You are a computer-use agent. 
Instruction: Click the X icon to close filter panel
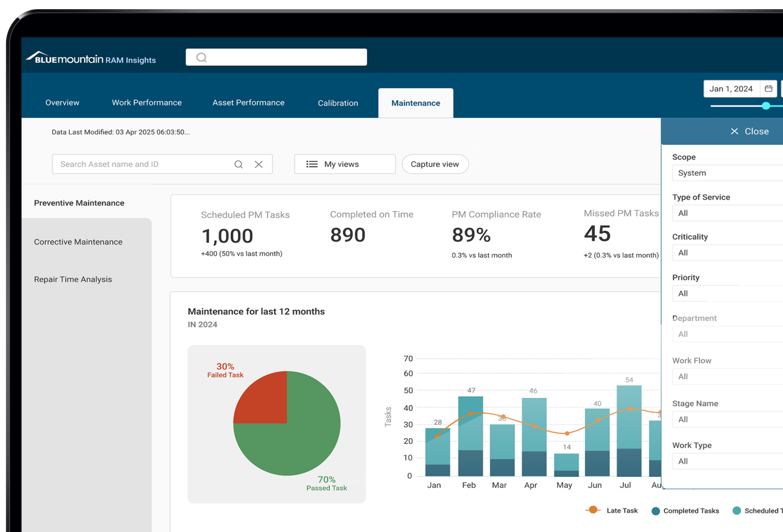tap(734, 131)
